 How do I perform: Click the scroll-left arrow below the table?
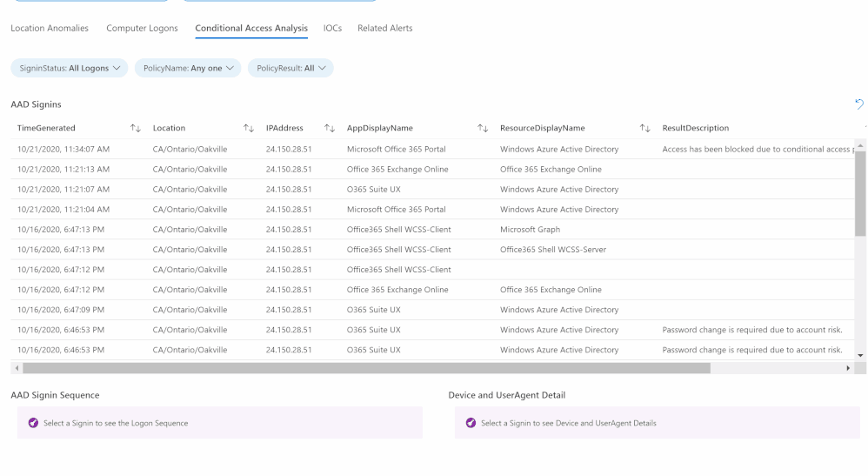tap(17, 368)
